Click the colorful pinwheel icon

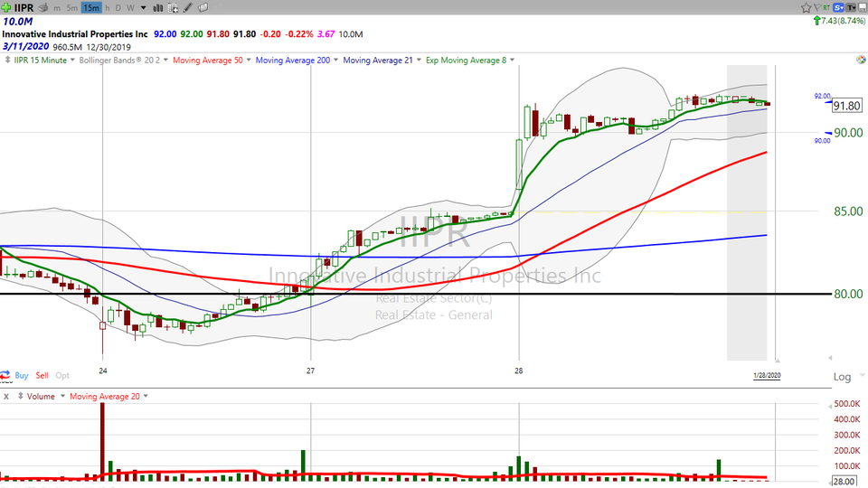[x=861, y=60]
